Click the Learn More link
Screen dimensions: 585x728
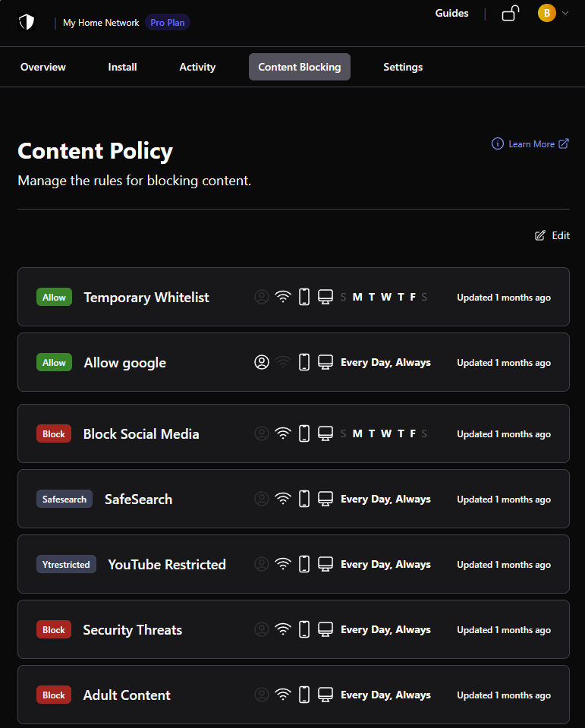tap(532, 144)
